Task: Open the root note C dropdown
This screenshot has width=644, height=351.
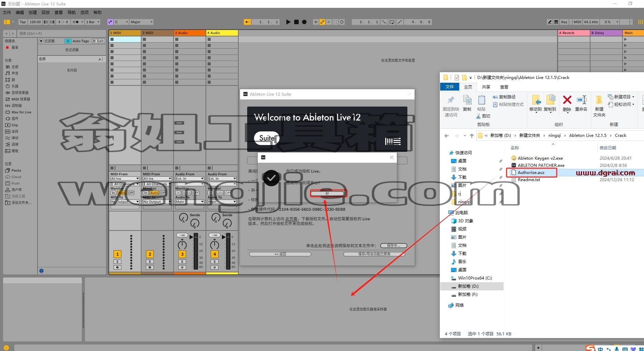Action: point(121,22)
